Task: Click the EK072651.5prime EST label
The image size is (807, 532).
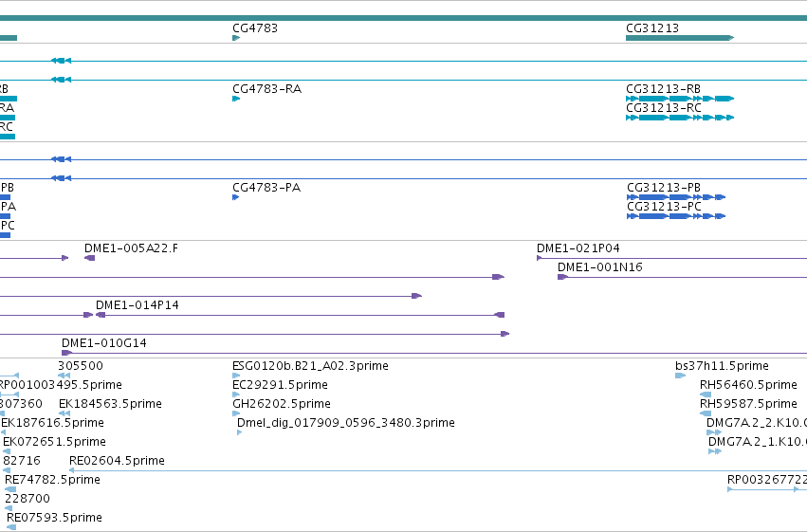Action: (x=55, y=442)
